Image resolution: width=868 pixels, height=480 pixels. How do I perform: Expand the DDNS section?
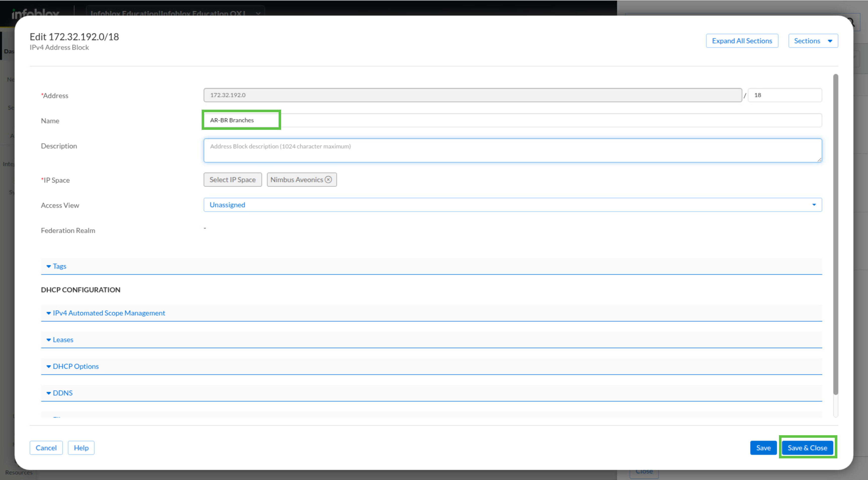(431, 393)
